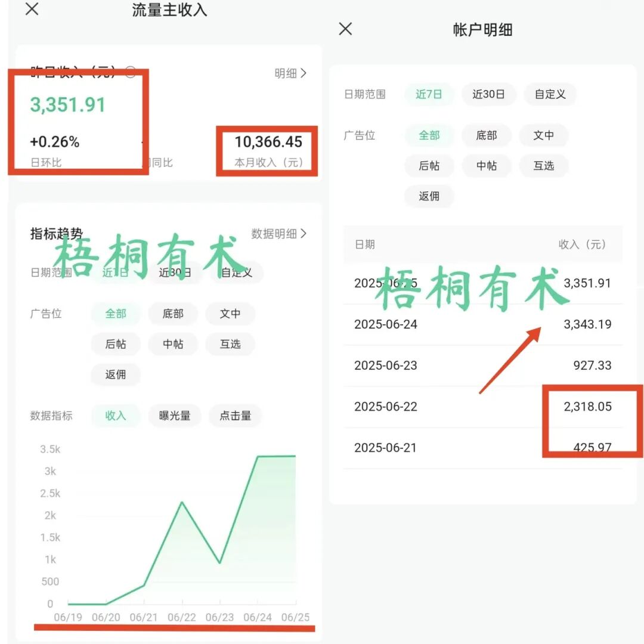This screenshot has height=644, width=644.
Task: Tap 后帖 filter in 指标趋势 section
Action: [x=116, y=344]
